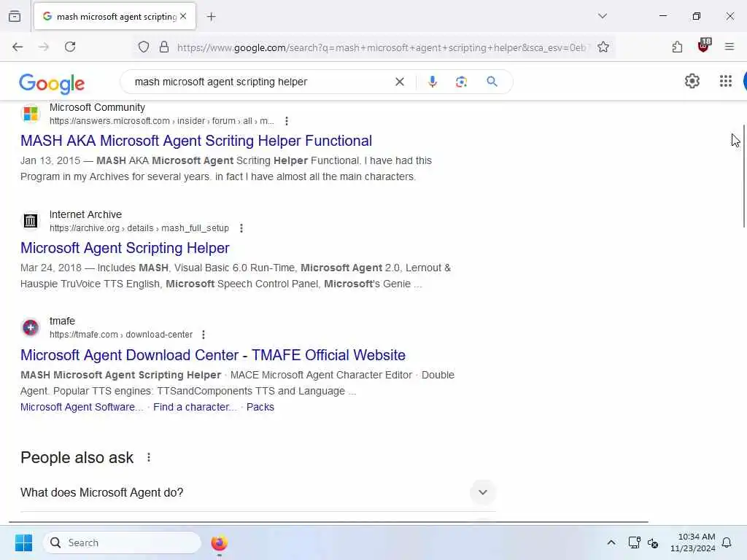Go back to previous page
The image size is (747, 560).
pyautogui.click(x=18, y=47)
